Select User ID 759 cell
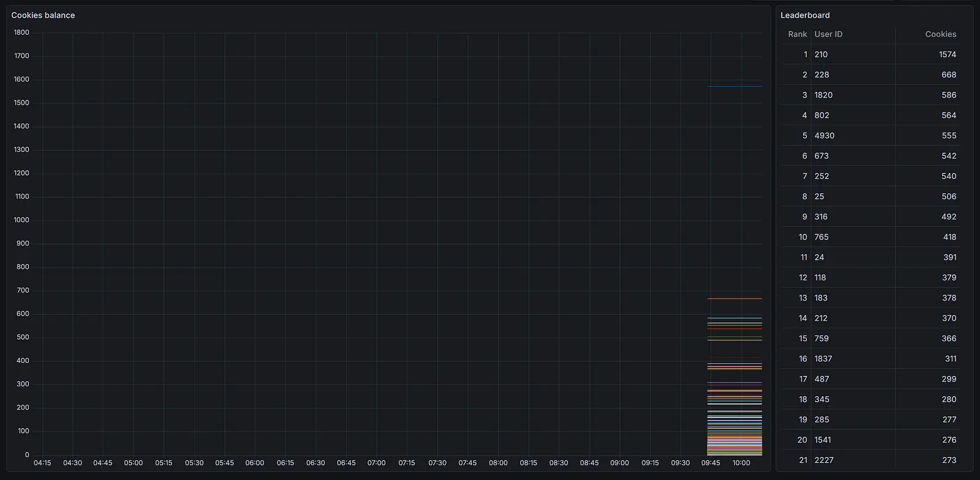Viewport: 980px width, 480px height. [853, 339]
